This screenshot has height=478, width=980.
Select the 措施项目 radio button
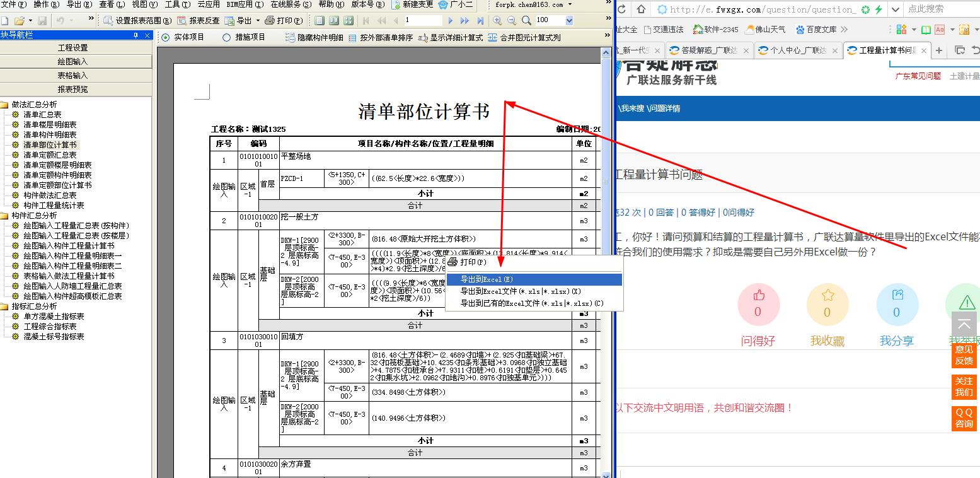tap(227, 37)
